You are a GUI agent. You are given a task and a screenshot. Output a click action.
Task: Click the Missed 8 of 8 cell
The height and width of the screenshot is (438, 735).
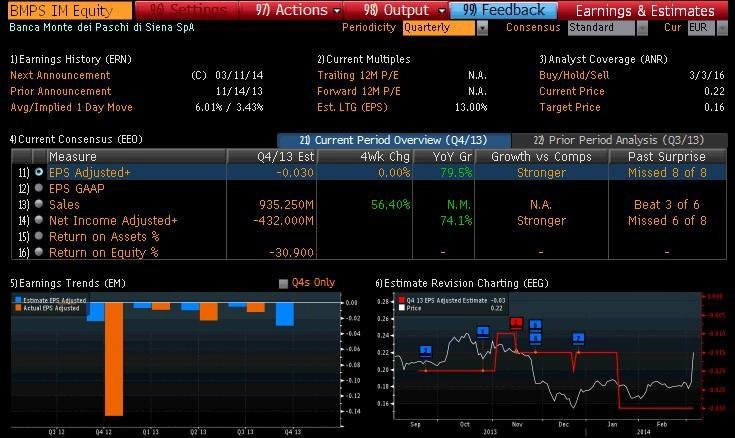pyautogui.click(x=667, y=173)
